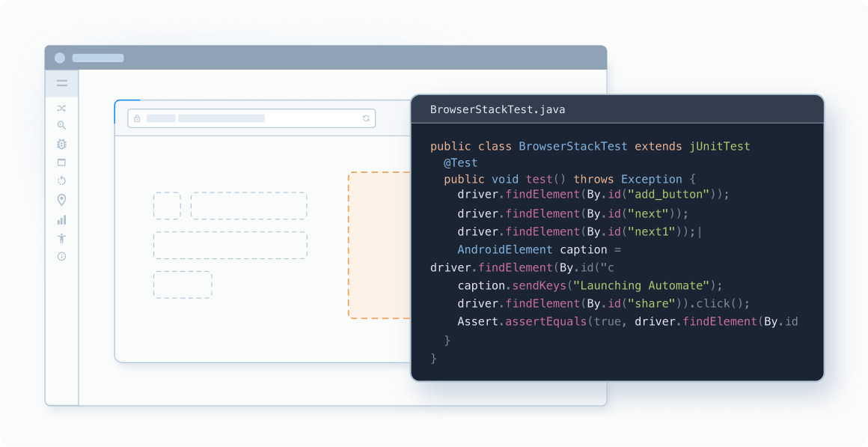Click the caption.sendKeys code line
Viewport: 868px width, 447px height.
[x=587, y=285]
